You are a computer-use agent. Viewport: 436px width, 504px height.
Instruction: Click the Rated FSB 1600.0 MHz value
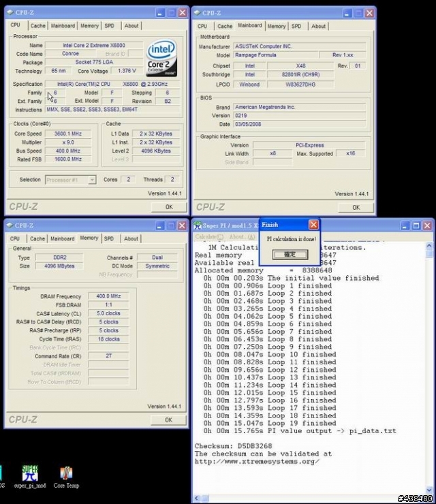click(x=68, y=159)
